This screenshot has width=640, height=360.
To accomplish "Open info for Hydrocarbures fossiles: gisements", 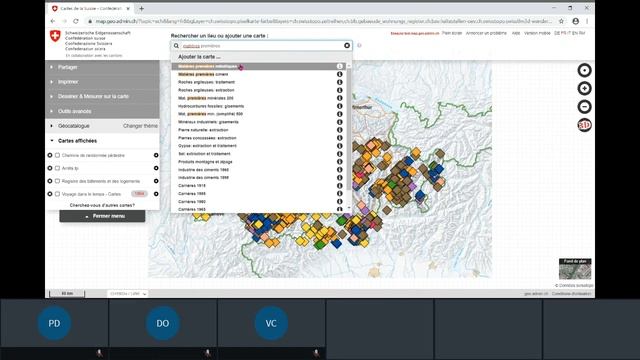I will (x=340, y=106).
